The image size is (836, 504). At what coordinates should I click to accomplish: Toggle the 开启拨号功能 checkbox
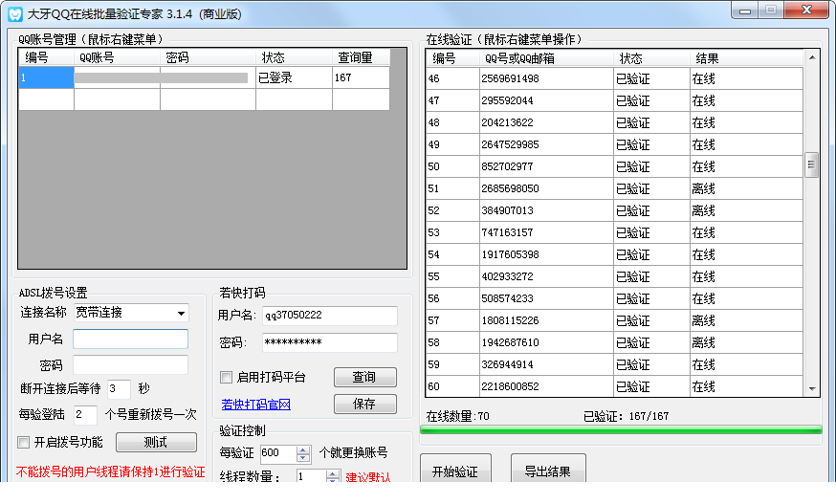24,442
